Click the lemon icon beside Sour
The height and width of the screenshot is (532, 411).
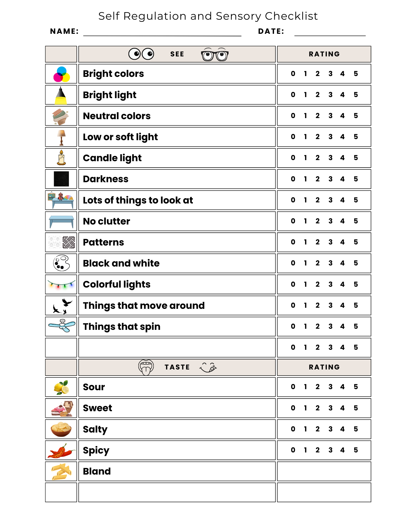click(61, 387)
